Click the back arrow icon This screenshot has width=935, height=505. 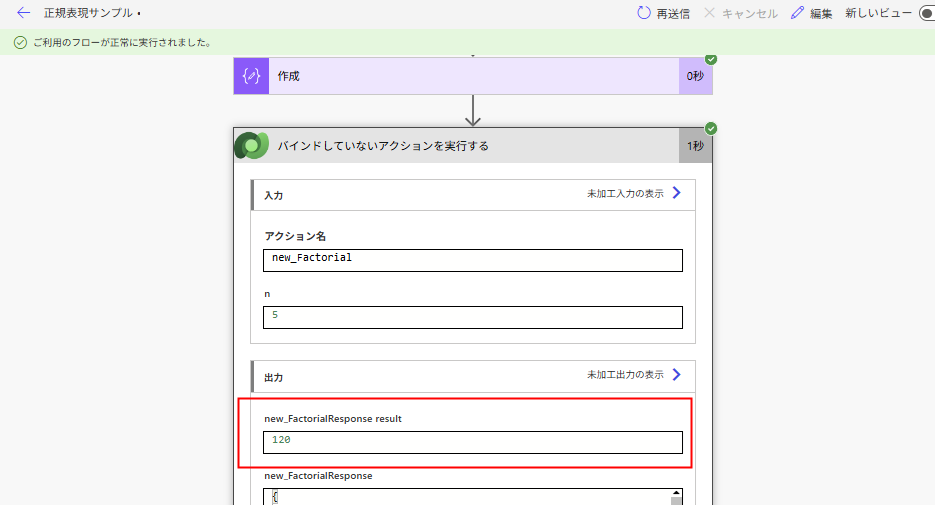[24, 13]
